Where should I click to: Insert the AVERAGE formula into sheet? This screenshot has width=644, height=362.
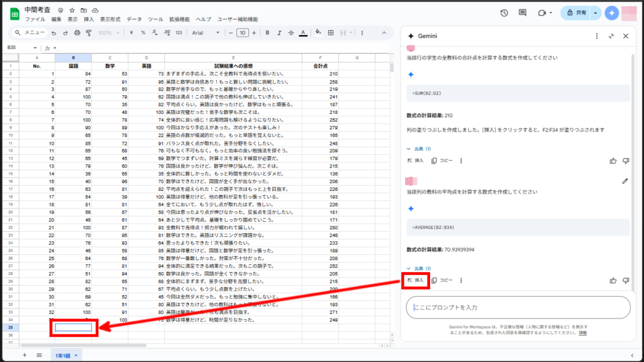point(415,281)
